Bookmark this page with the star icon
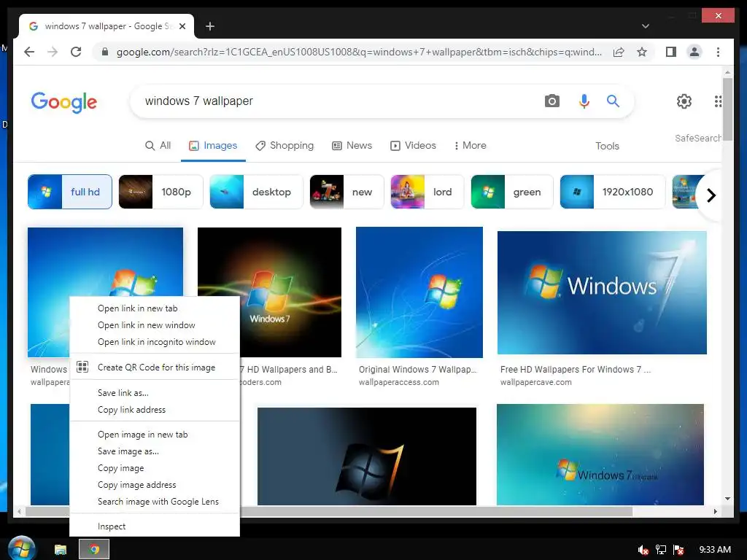Image resolution: width=747 pixels, height=560 pixels. tap(642, 52)
